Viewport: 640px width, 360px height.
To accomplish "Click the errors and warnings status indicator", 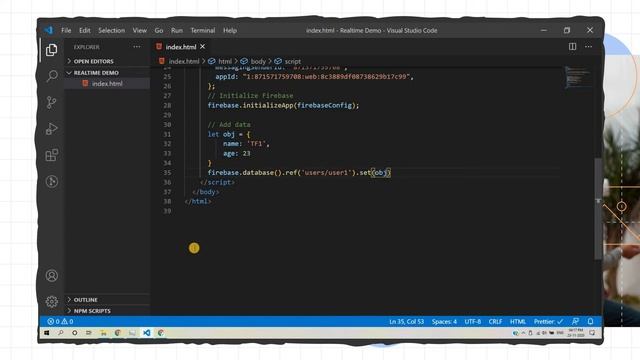I will point(60,321).
